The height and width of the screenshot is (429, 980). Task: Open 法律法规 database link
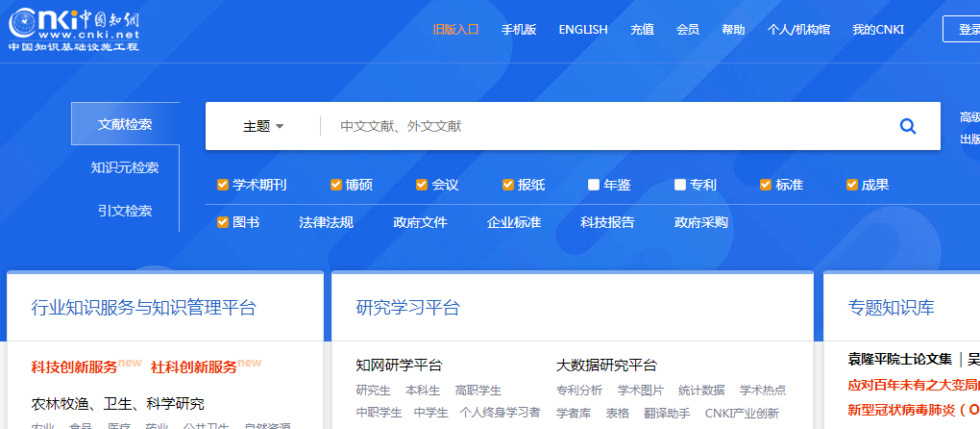click(327, 222)
